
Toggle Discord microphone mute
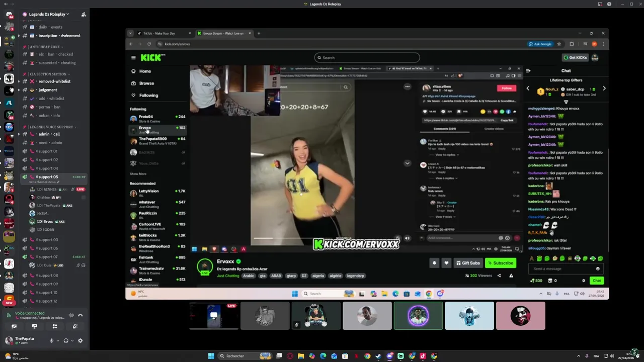click(51, 341)
